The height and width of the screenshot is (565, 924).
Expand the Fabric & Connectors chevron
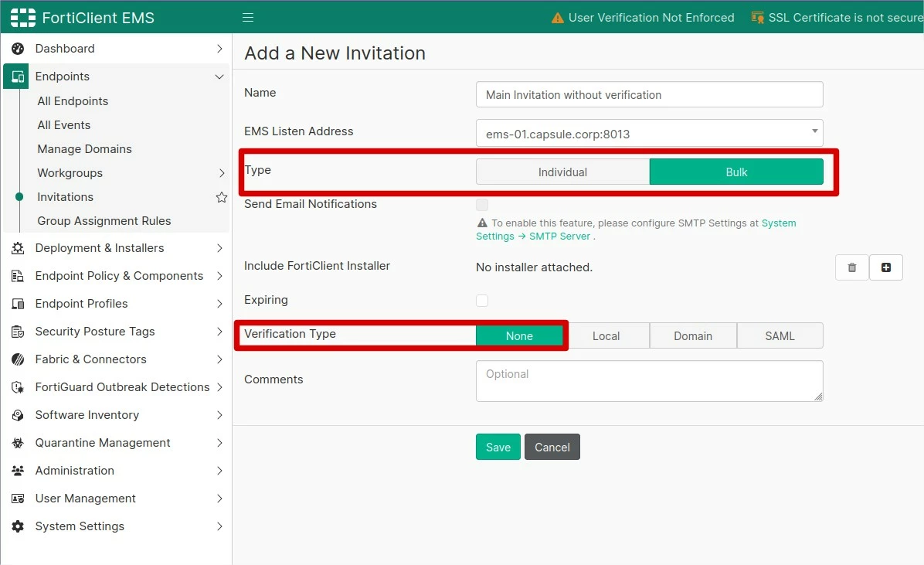tap(219, 359)
